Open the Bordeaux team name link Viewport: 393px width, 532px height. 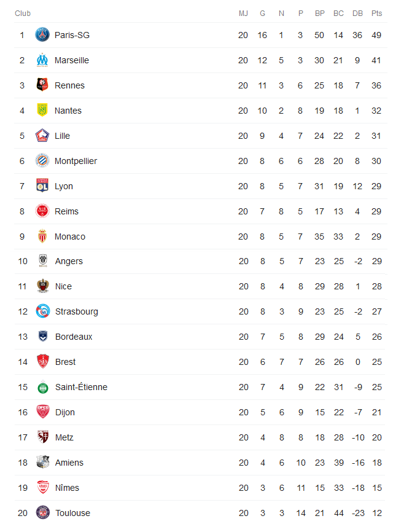74,337
